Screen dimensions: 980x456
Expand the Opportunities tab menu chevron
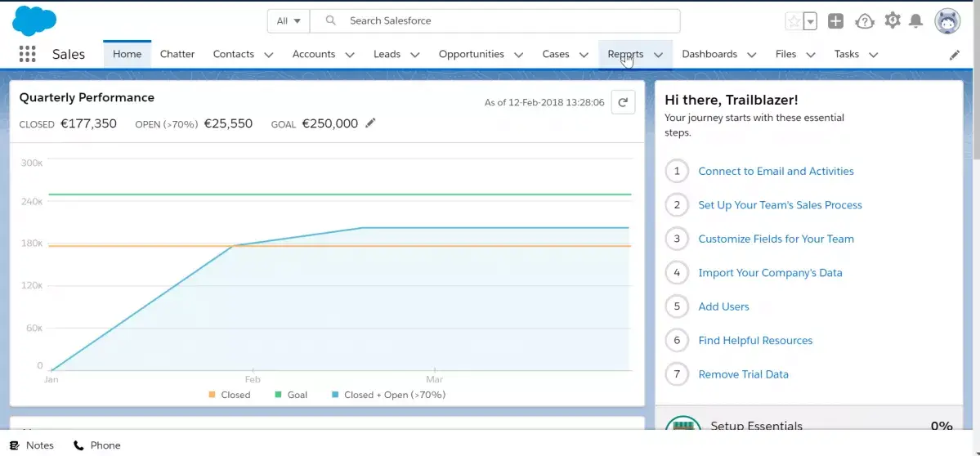click(x=519, y=55)
